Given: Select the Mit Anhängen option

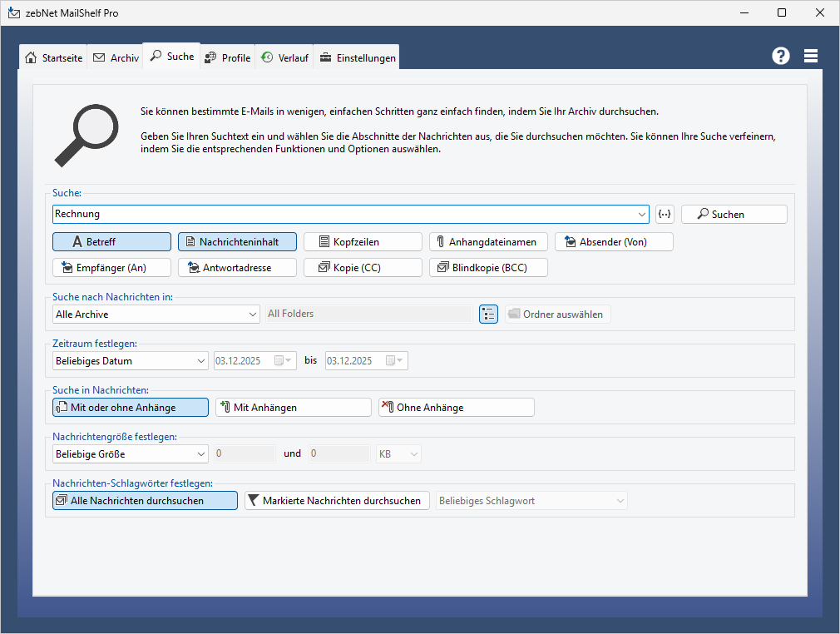Looking at the screenshot, I should [x=293, y=408].
